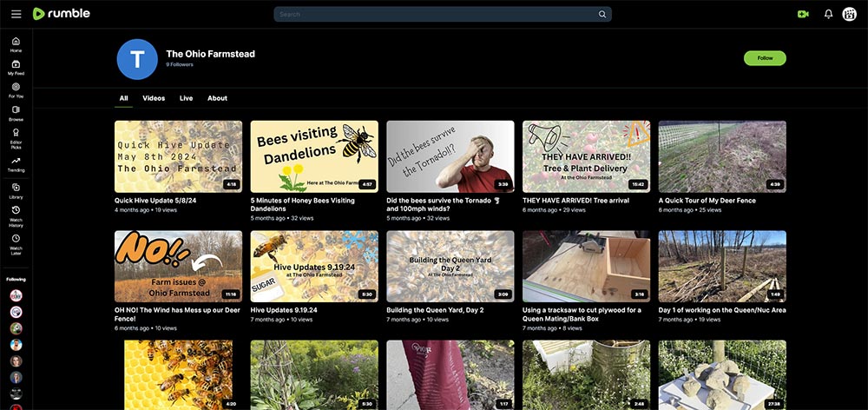
Task: Switch to the Videos tab
Action: 154,98
